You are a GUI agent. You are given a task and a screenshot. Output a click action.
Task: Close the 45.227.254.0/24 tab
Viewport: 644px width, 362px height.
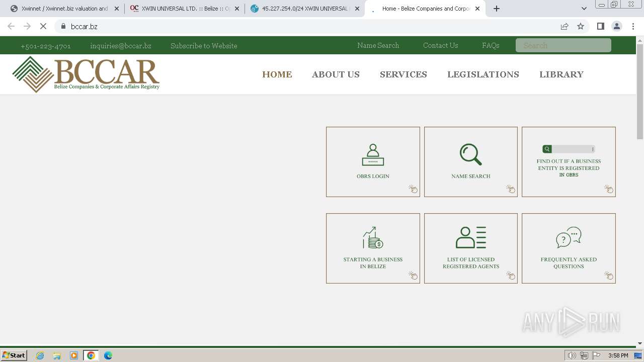pos(357,9)
